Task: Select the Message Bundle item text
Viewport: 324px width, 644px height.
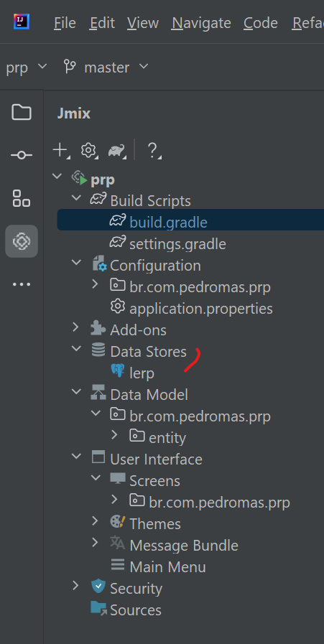Action: (184, 546)
